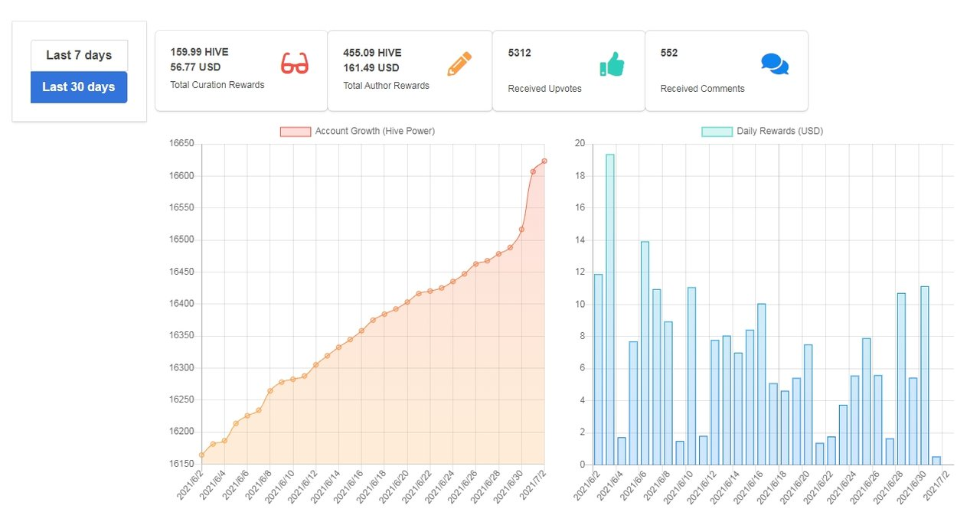The width and height of the screenshot is (980, 525).
Task: Click the Received Upvotes label
Action: click(545, 89)
